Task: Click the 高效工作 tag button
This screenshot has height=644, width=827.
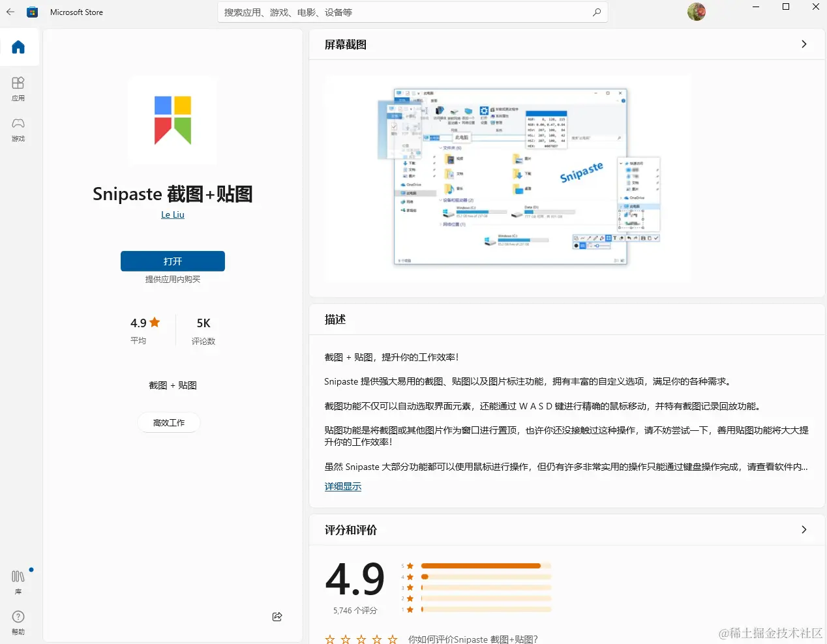Action: [169, 422]
